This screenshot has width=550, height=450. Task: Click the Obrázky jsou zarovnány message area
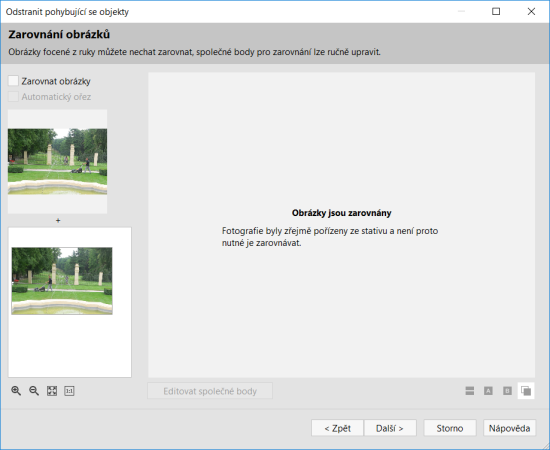click(341, 213)
